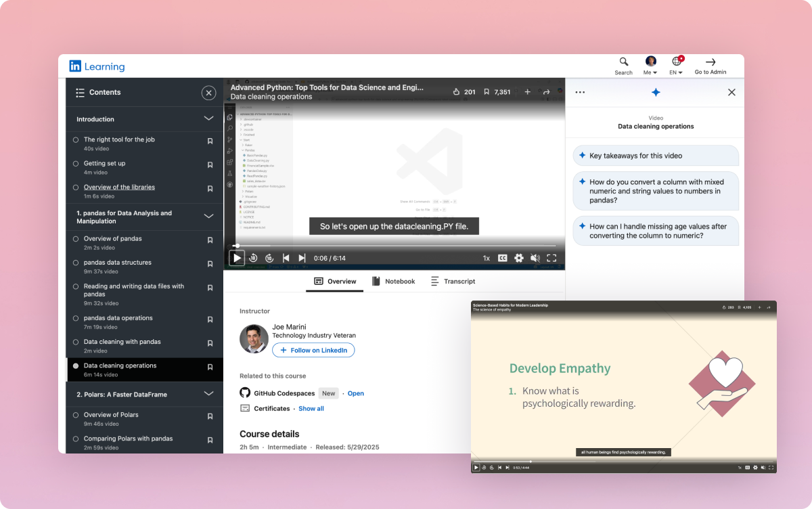Ask how to convert mixed column to numbers

tap(656, 191)
